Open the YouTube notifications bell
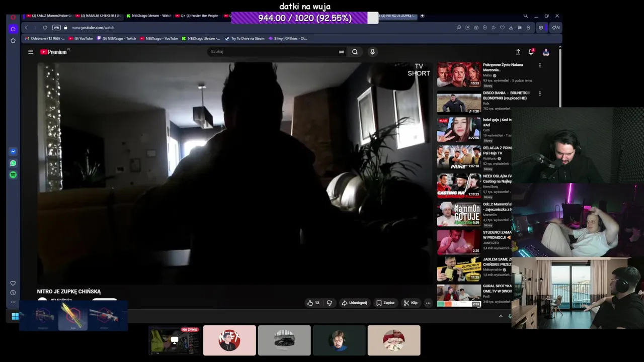The width and height of the screenshot is (644, 362). point(531,52)
